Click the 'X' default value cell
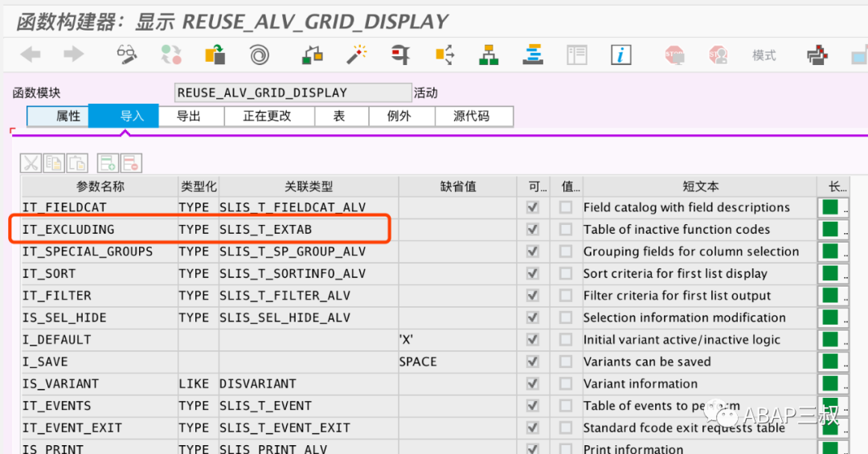Image resolution: width=868 pixels, height=454 pixels. (x=458, y=339)
